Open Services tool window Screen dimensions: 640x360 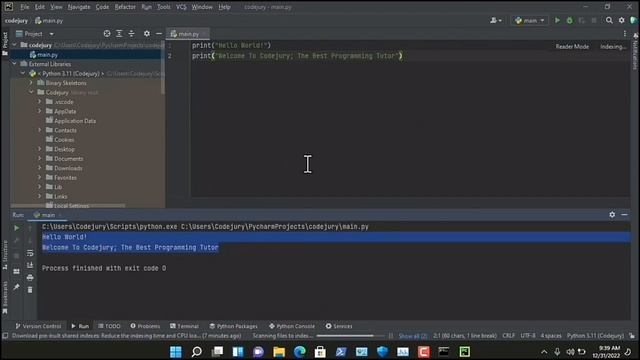point(339,326)
